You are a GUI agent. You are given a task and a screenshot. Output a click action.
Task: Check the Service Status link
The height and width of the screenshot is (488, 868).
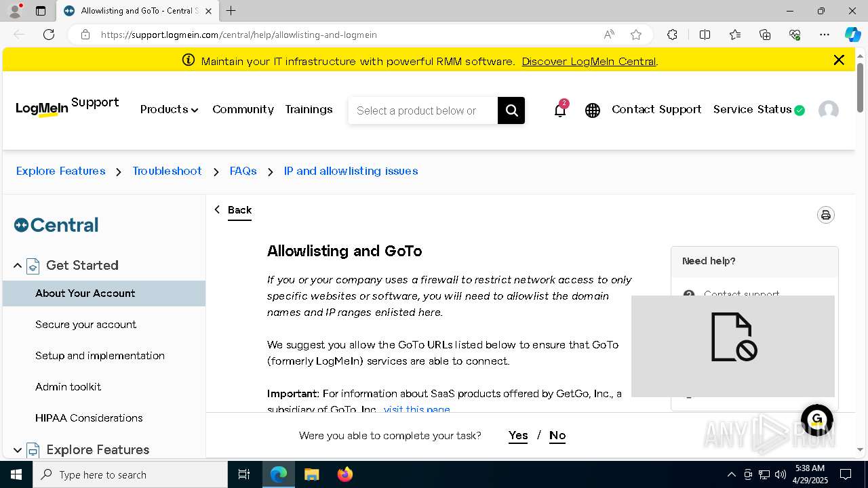(x=759, y=109)
